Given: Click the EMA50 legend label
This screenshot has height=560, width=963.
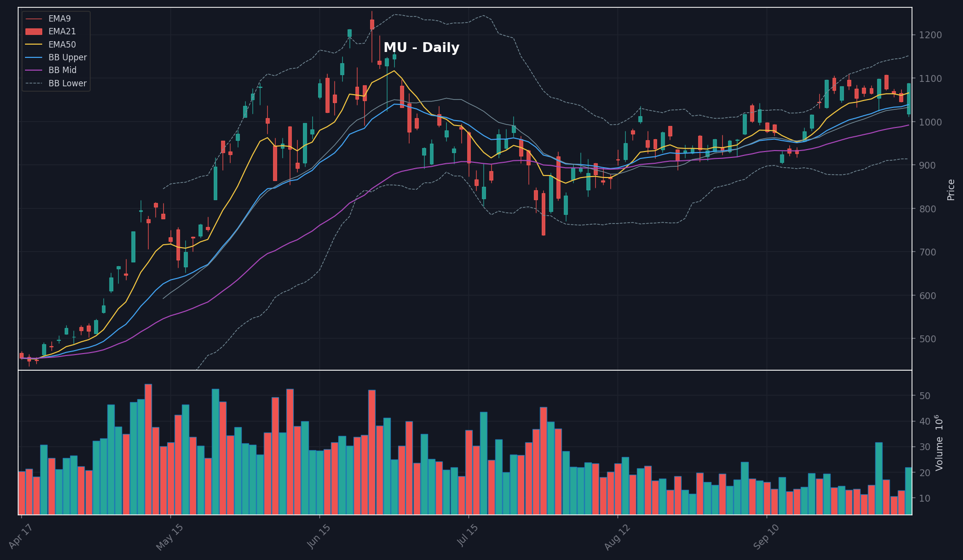Looking at the screenshot, I should (62, 45).
